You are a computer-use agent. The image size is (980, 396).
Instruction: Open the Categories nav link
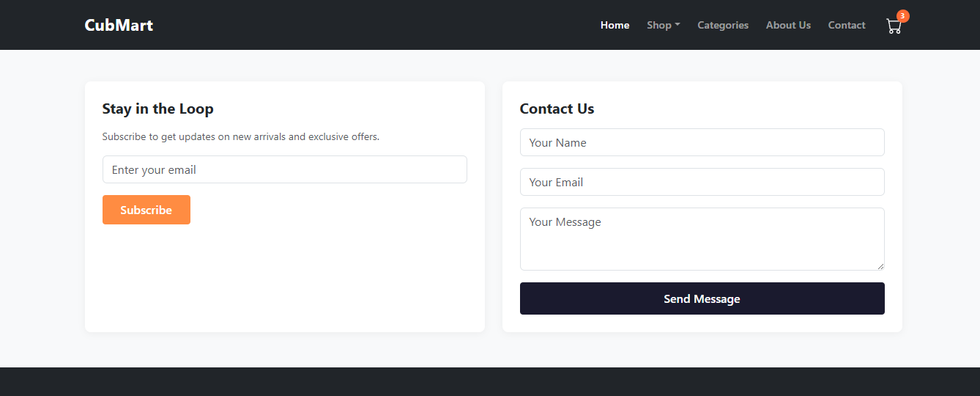723,25
